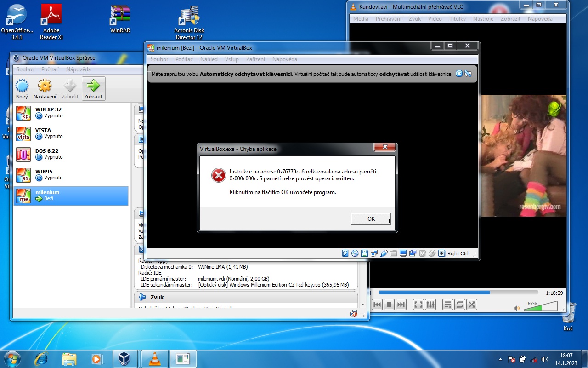Screen dimensions: 588x368
Task: Click floppy disk icon in VM status bar
Action: 364,253
